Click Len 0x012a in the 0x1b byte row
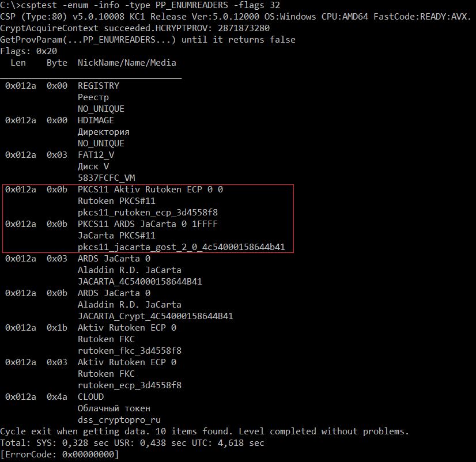This screenshot has height=462, width=476. click(x=21, y=328)
